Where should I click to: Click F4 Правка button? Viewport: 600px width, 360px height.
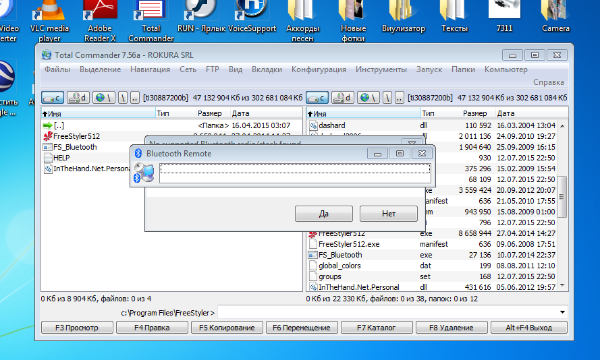[152, 327]
